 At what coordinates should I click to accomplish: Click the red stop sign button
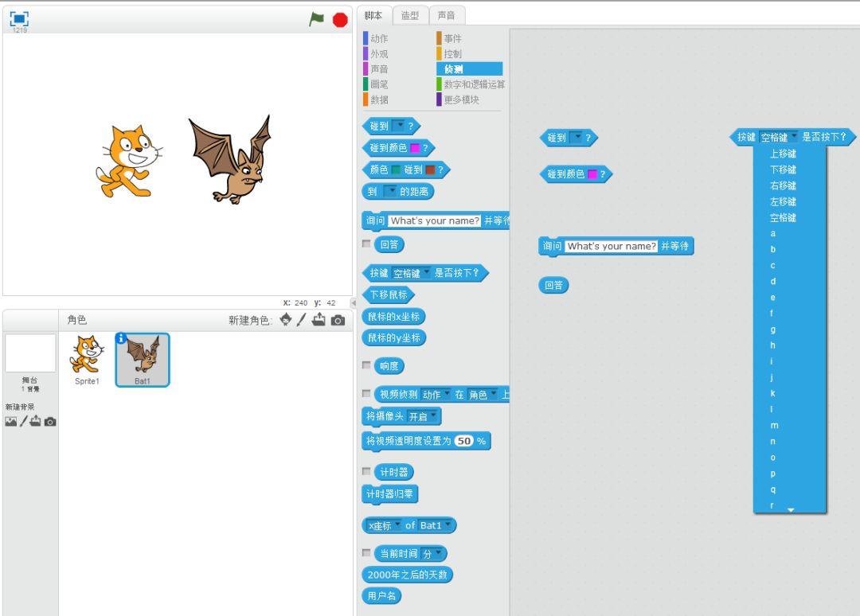340,20
